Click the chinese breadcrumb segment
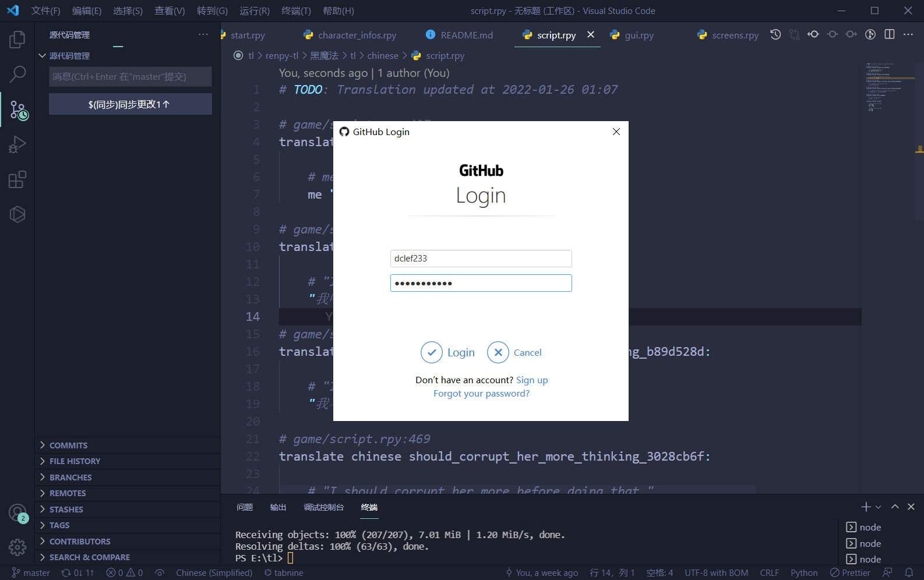924x580 pixels. point(383,56)
